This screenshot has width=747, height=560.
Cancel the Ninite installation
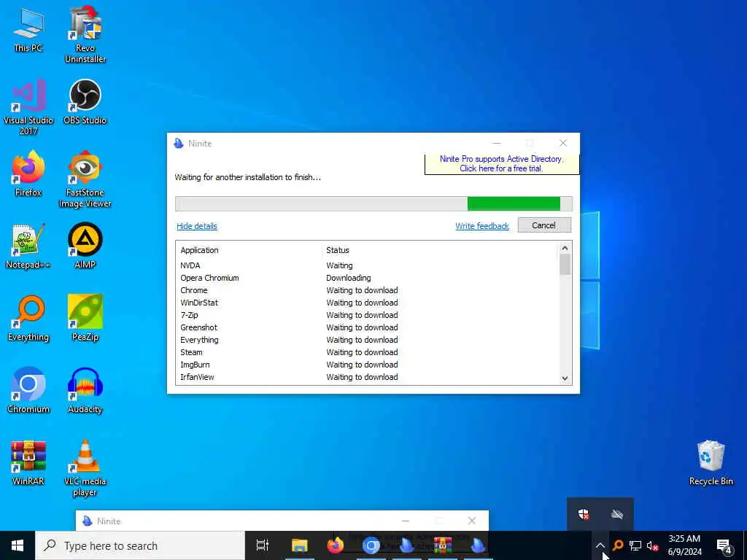544,225
